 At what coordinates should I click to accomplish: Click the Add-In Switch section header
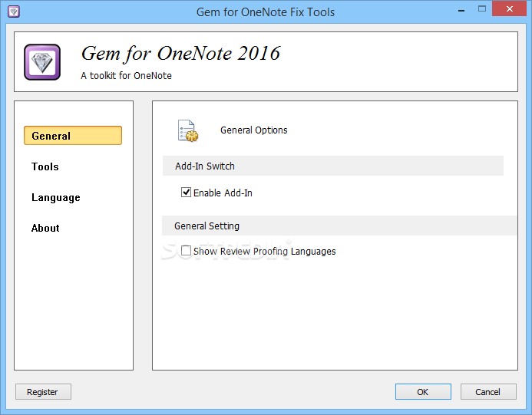333,166
